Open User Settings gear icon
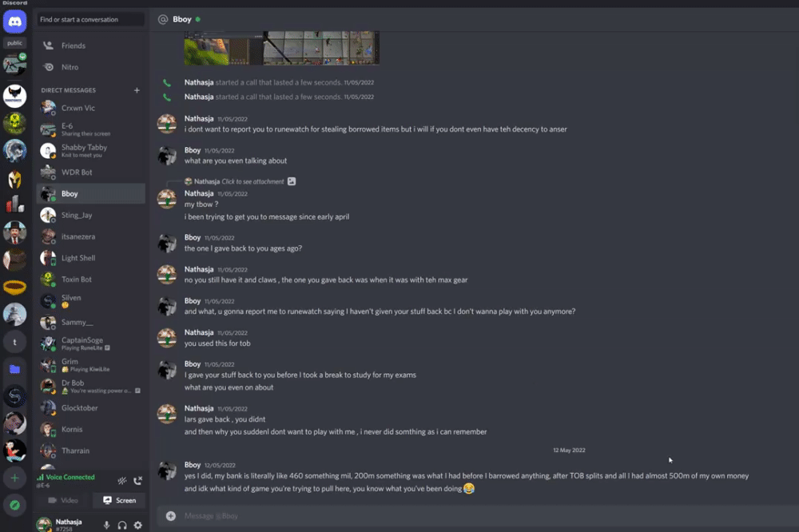Image resolution: width=799 pixels, height=532 pixels. (x=138, y=525)
